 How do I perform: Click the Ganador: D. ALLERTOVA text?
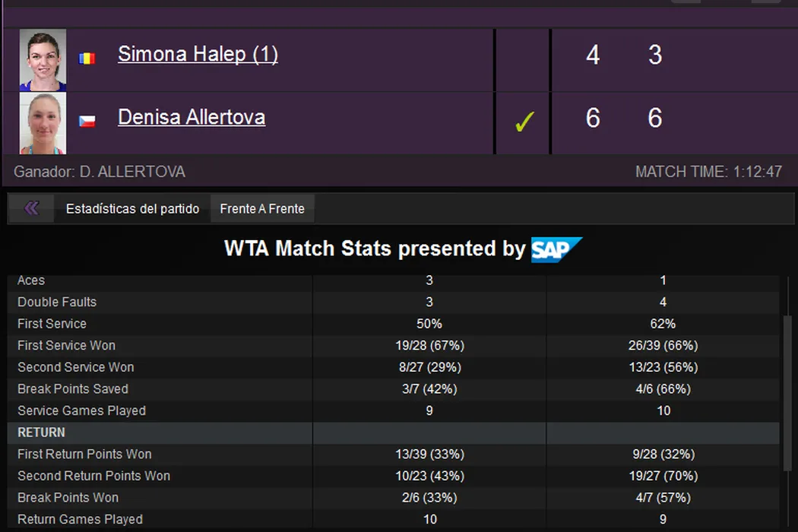coord(100,172)
